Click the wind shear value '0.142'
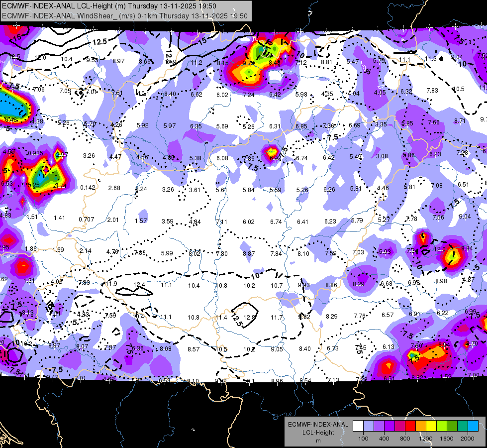Image resolution: width=487 pixels, height=448 pixels. pos(88,188)
